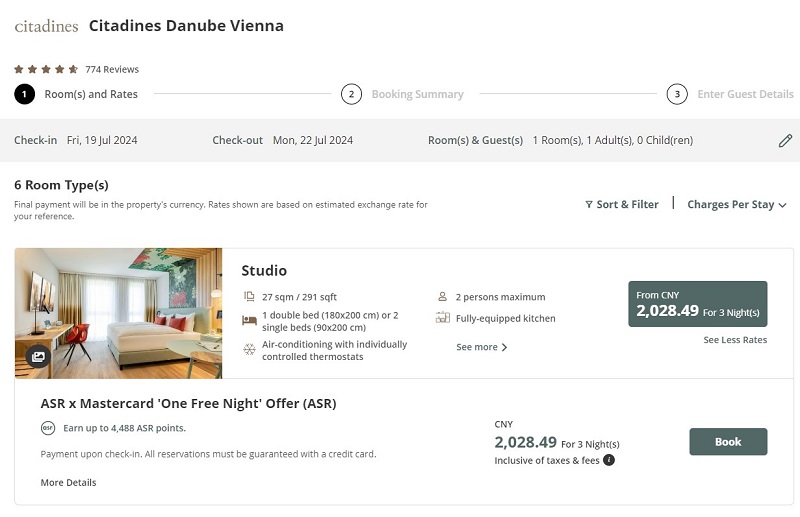Image resolution: width=800 pixels, height=517 pixels.
Task: Click the info icon beside taxes & fees
Action: tap(609, 460)
